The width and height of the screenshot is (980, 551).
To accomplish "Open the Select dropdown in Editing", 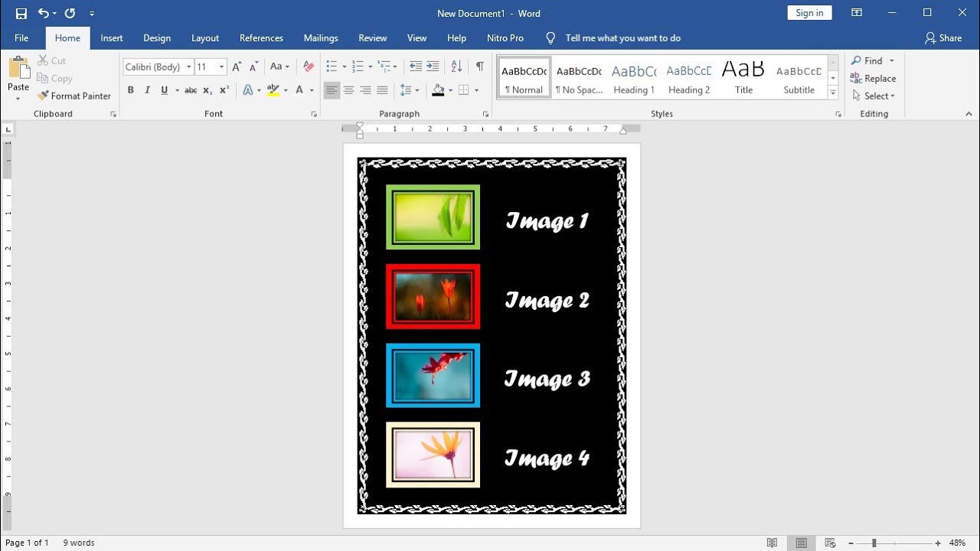I will tap(874, 96).
